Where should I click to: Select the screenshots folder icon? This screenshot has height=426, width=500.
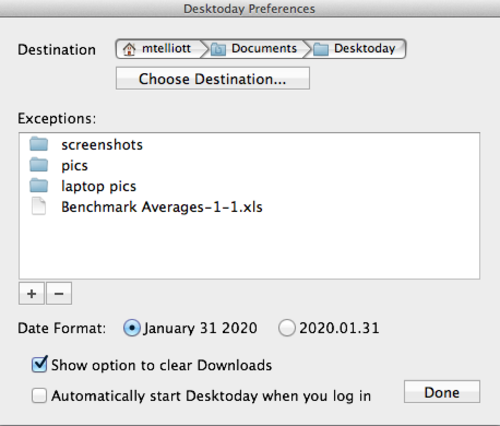(39, 144)
